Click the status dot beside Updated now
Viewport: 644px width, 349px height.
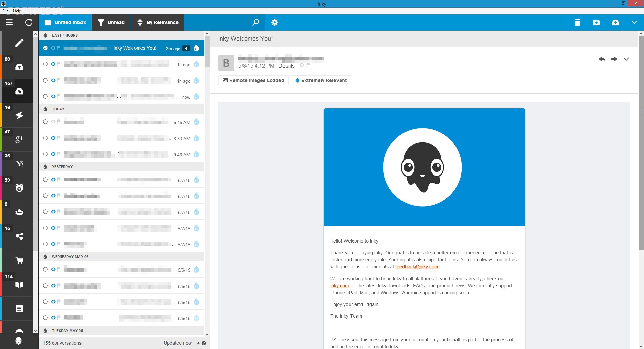[x=198, y=343]
